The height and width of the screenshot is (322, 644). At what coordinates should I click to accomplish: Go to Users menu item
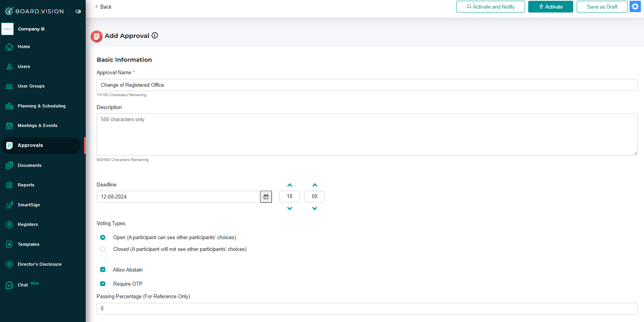coord(24,66)
